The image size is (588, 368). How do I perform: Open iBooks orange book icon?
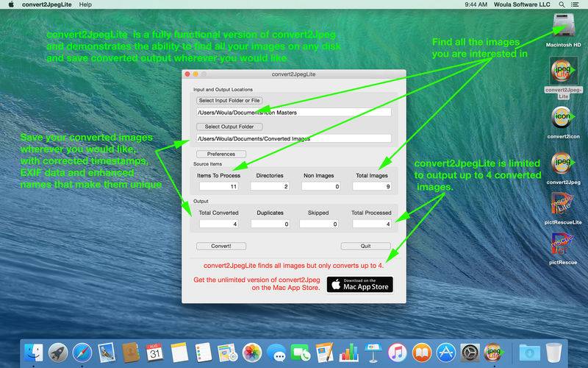pyautogui.click(x=422, y=353)
